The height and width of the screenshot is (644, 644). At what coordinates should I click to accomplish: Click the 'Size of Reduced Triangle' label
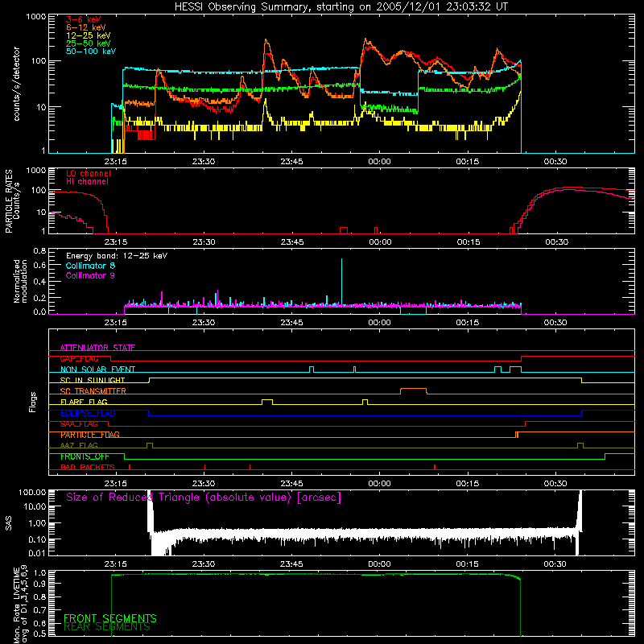click(204, 497)
